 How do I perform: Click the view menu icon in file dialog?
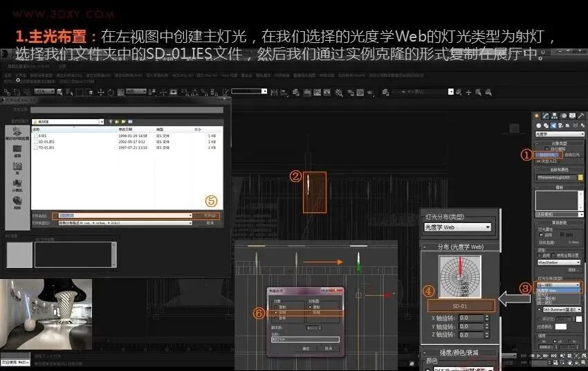[130, 122]
